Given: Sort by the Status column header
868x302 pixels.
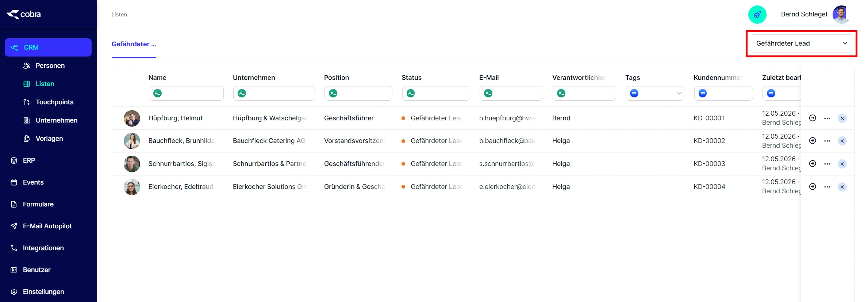Looking at the screenshot, I should tap(411, 78).
